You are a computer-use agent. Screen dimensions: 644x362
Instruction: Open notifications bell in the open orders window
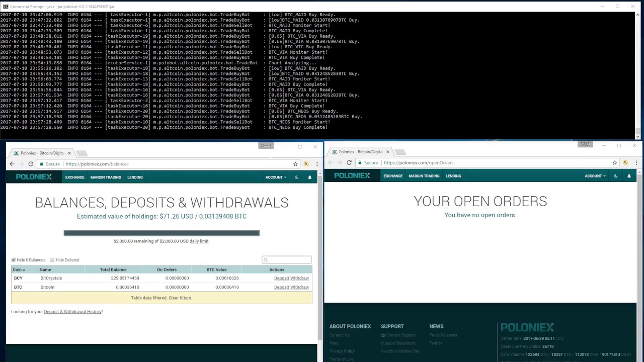click(629, 176)
